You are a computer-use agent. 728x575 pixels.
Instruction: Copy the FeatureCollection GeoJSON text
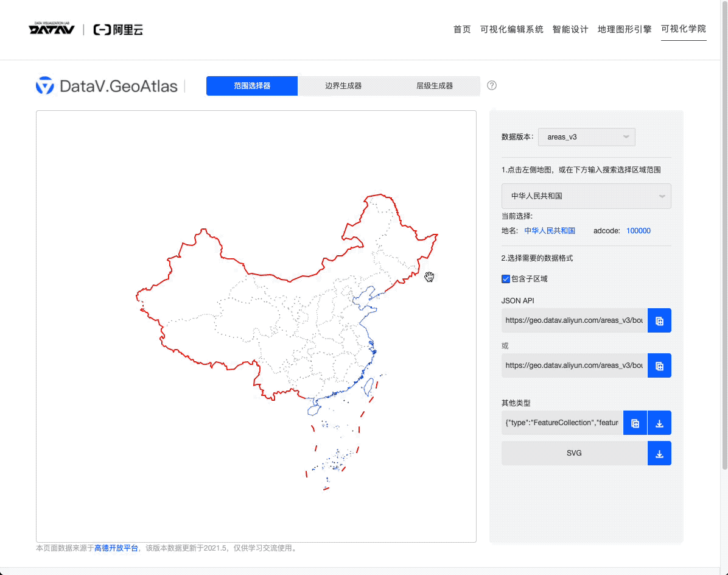pyautogui.click(x=635, y=423)
